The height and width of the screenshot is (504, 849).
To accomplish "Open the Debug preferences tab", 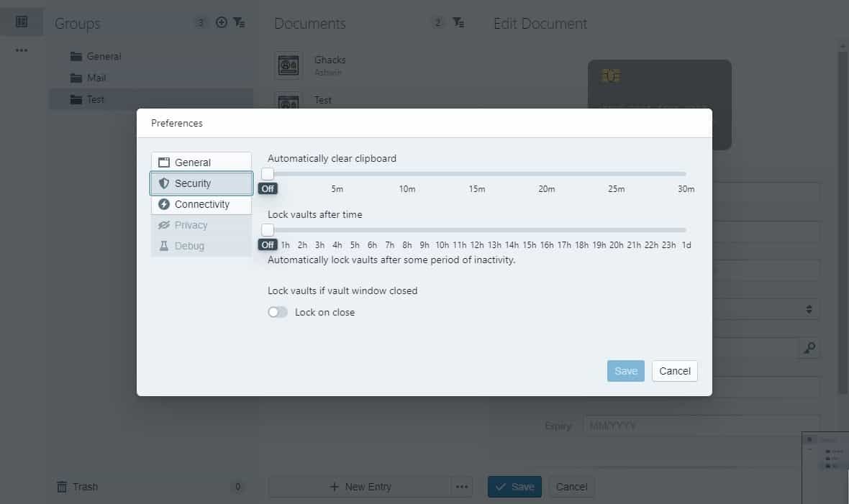I will [x=201, y=246].
